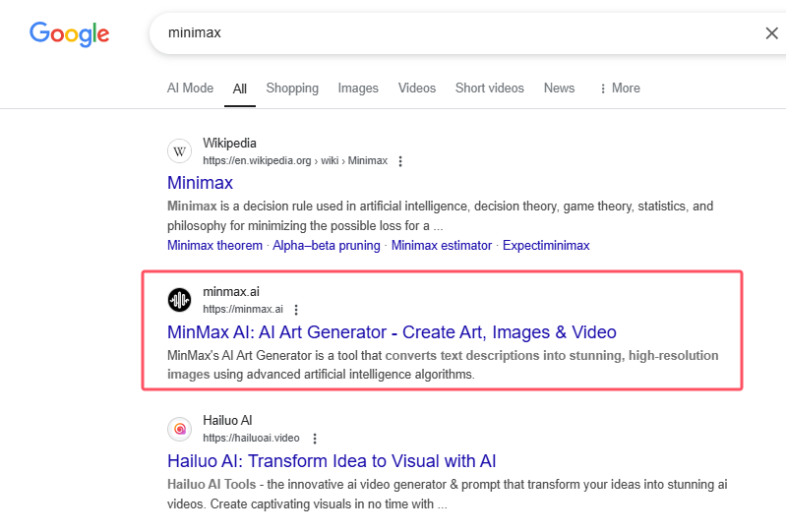786x532 pixels.
Task: Click MinMax's AI Art Generator description snippet
Action: (443, 365)
